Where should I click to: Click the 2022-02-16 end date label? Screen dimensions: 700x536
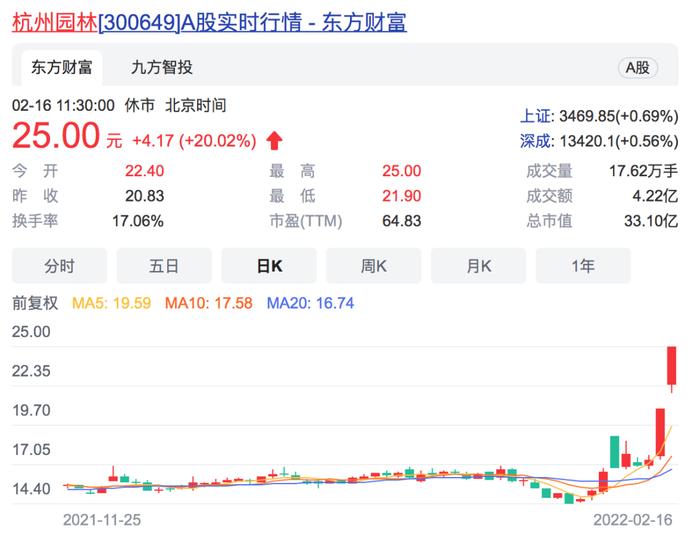point(633,520)
